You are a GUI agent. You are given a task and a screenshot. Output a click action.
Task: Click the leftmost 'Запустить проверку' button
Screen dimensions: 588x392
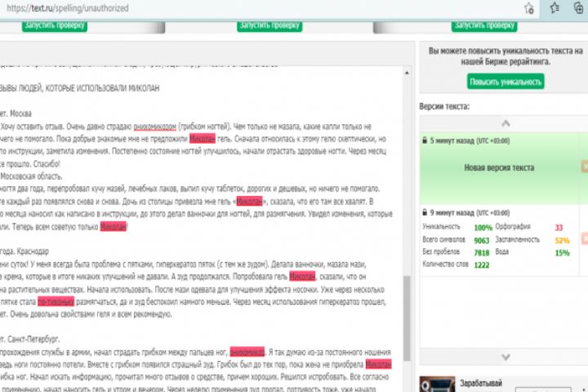pyautogui.click(x=55, y=25)
